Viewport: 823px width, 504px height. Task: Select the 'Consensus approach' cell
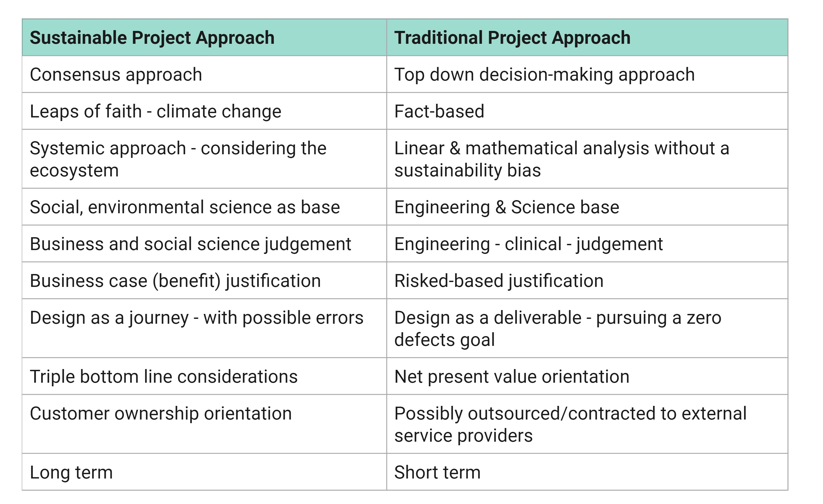pyautogui.click(x=116, y=74)
